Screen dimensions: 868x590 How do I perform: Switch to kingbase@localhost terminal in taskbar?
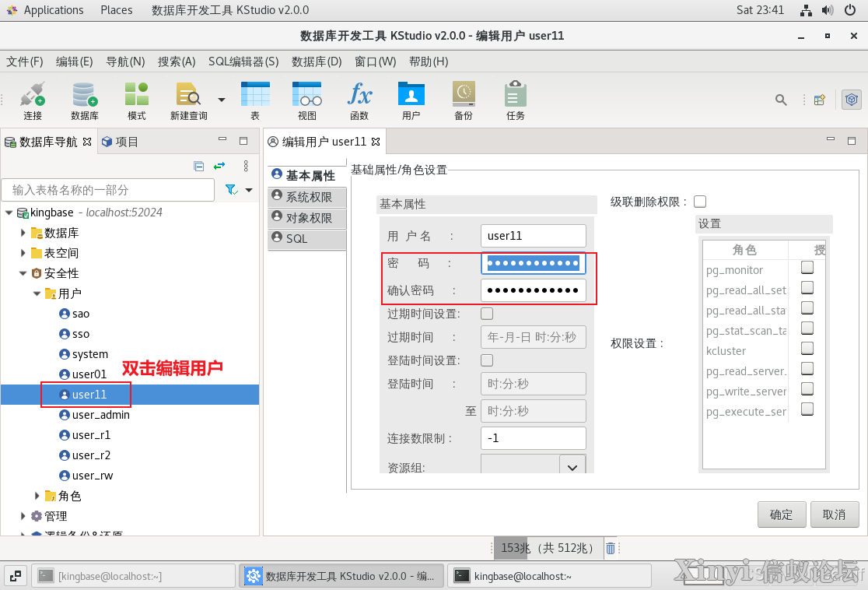click(x=549, y=576)
